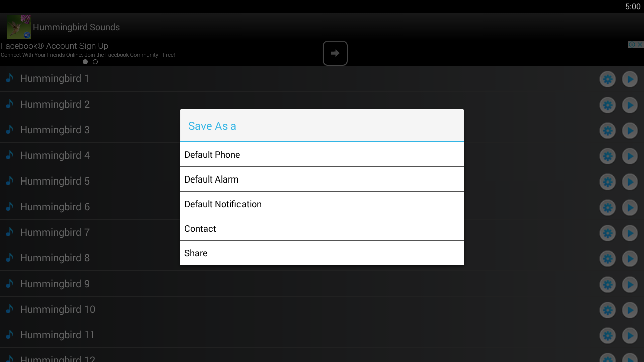The image size is (644, 362).
Task: Open Facebook Account Sign Up ad
Action: (x=54, y=46)
